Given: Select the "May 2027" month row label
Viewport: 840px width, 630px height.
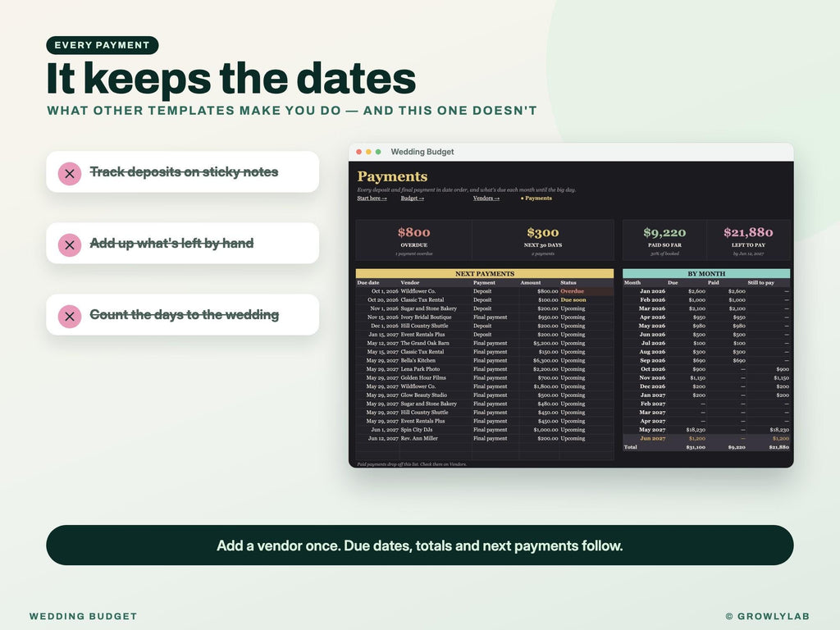Looking at the screenshot, I should click(652, 430).
